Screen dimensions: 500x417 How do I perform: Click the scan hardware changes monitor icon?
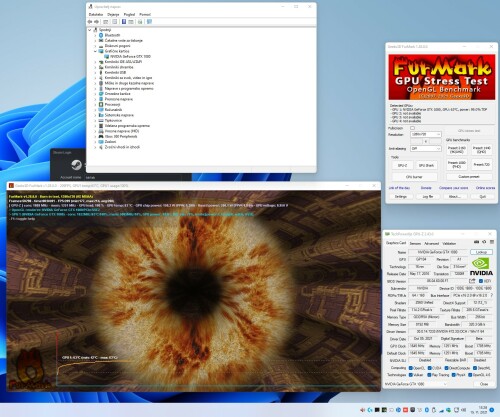pyautogui.click(x=149, y=22)
